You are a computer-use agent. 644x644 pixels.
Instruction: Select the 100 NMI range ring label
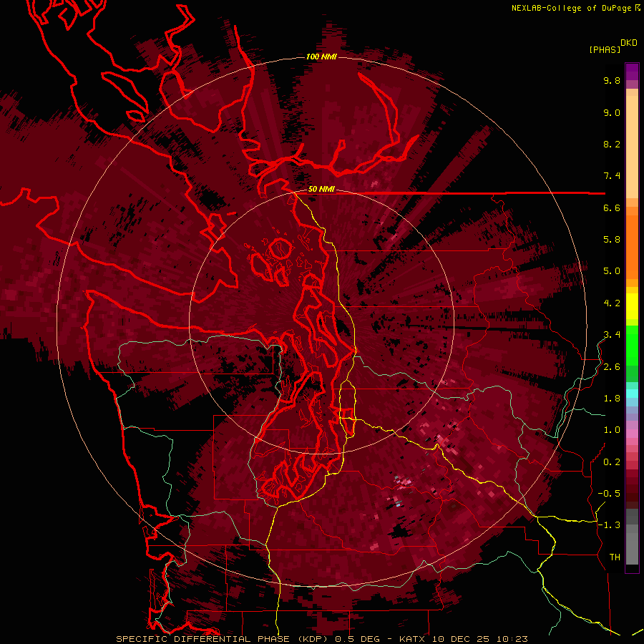tap(321, 57)
